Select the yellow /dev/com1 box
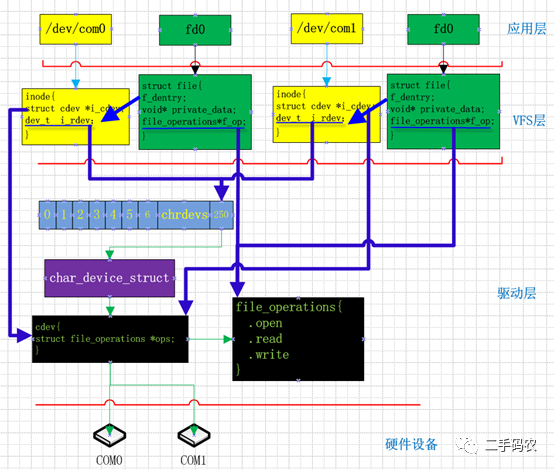The height and width of the screenshot is (470, 554). [327, 29]
